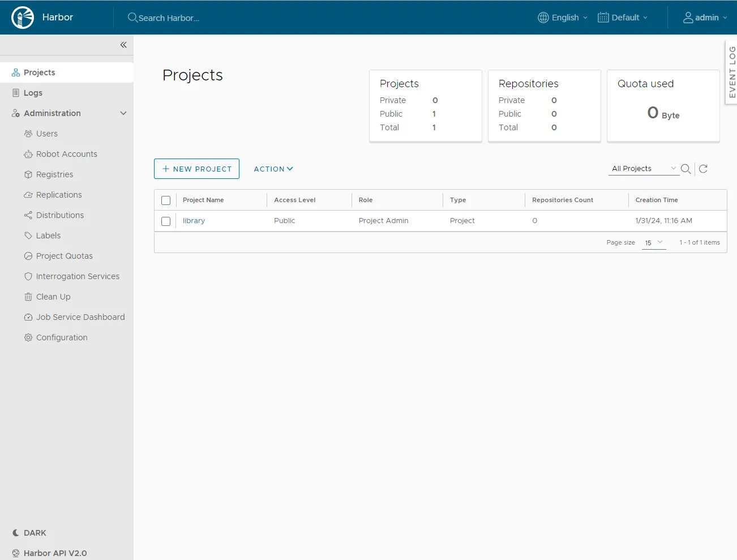Viewport: 737px width, 560px height.
Task: Click the Harbor lighthouse logo icon
Action: [23, 18]
